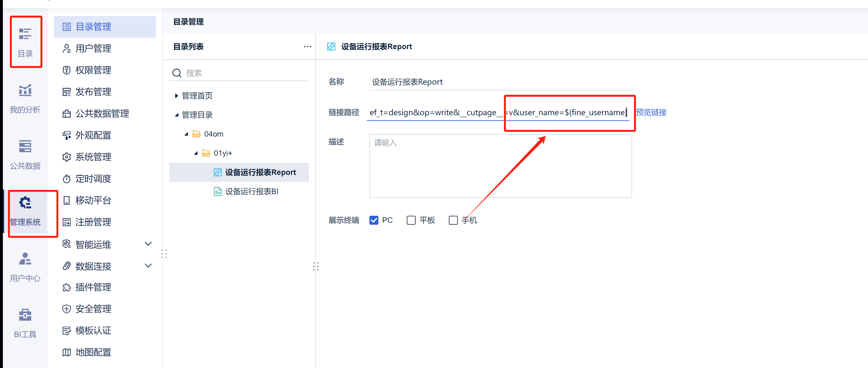This screenshot has height=368, width=868.
Task: Click the 移动平台 phone icon
Action: (x=67, y=200)
